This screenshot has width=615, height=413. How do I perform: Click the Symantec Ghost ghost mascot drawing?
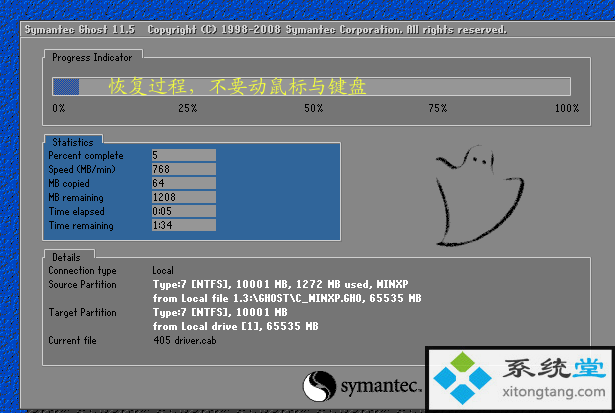click(480, 196)
